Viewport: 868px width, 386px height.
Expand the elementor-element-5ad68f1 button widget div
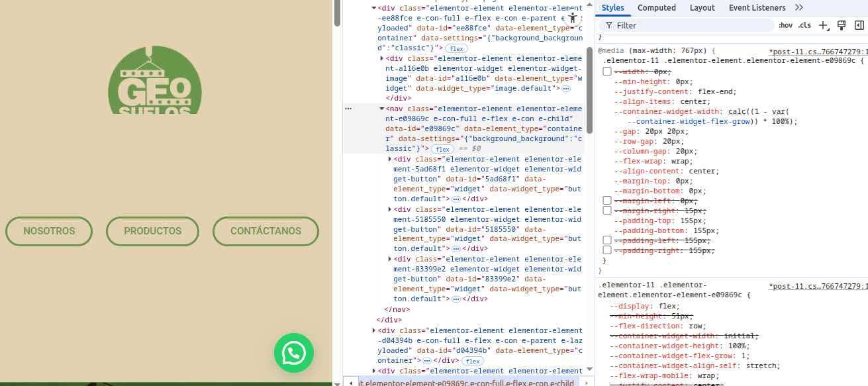click(x=389, y=159)
